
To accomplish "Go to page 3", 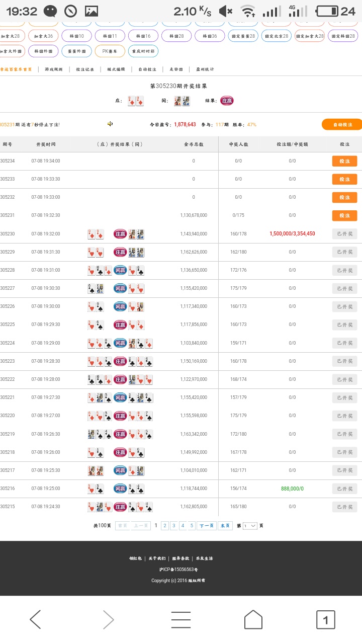I will click(x=173, y=526).
